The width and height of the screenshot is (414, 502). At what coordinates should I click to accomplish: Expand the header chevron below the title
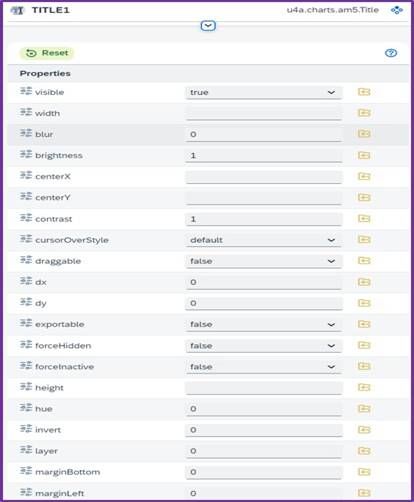tap(208, 26)
